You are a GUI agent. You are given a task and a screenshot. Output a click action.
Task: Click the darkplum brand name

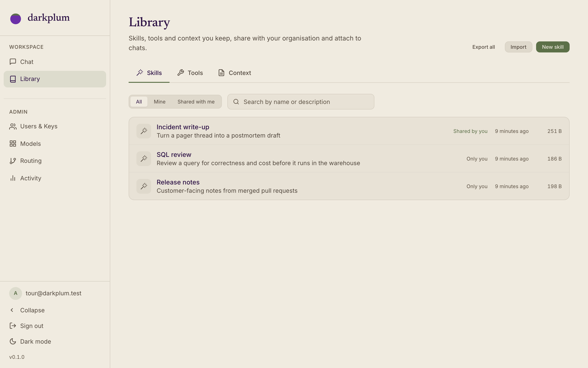pos(49,18)
